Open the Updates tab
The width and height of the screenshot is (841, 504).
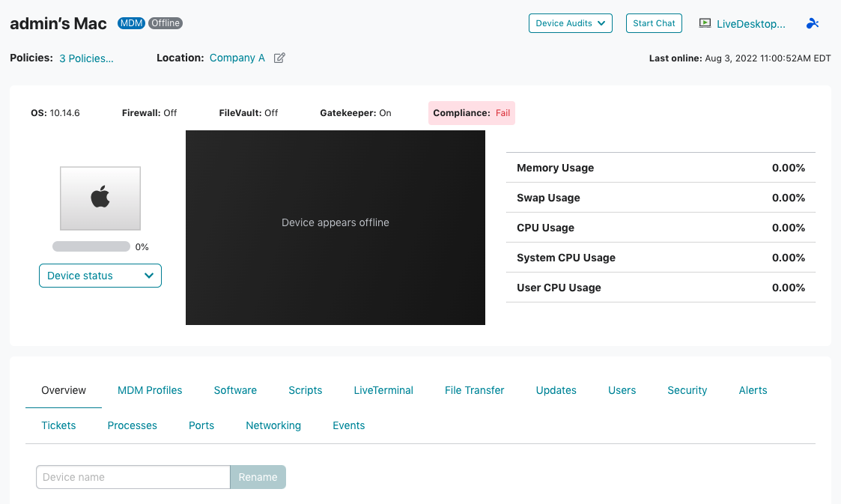coord(556,390)
